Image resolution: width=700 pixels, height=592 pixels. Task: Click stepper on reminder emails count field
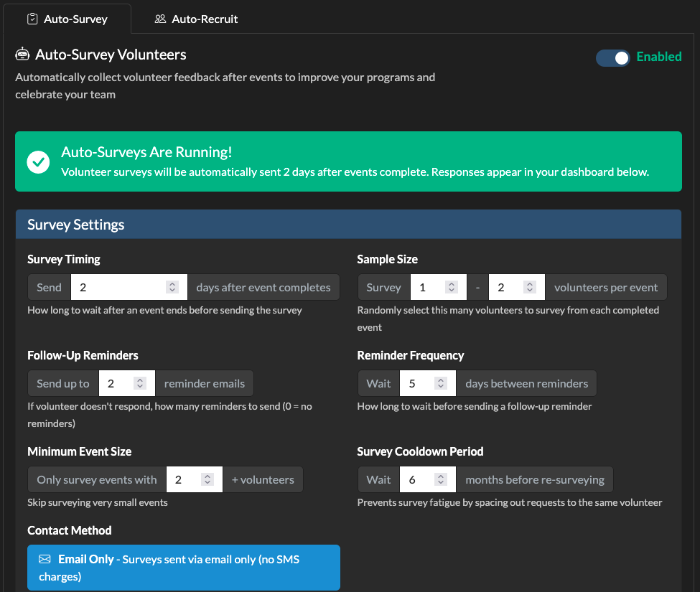[x=140, y=383]
